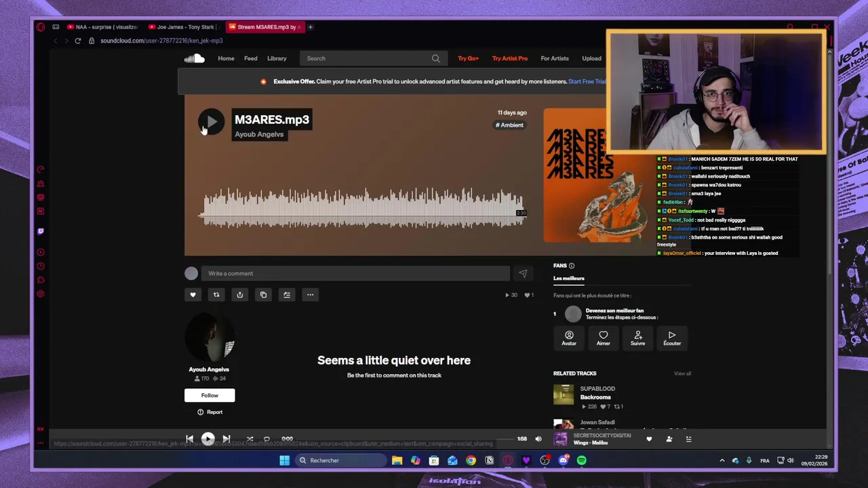Skip to next track in player bar
This screenshot has height=488, width=868.
coord(226,439)
